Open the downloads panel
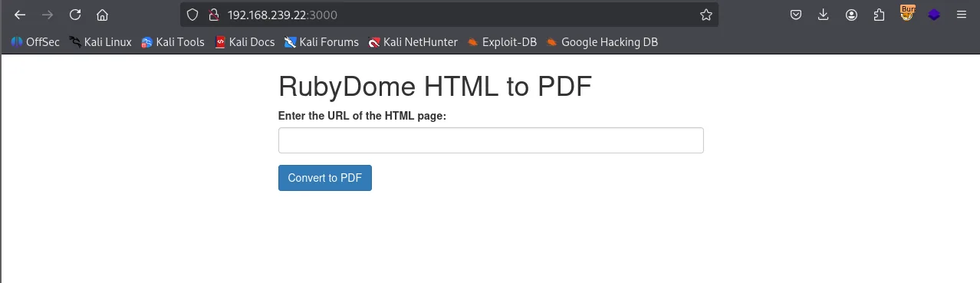This screenshot has width=980, height=283. pyautogui.click(x=824, y=15)
